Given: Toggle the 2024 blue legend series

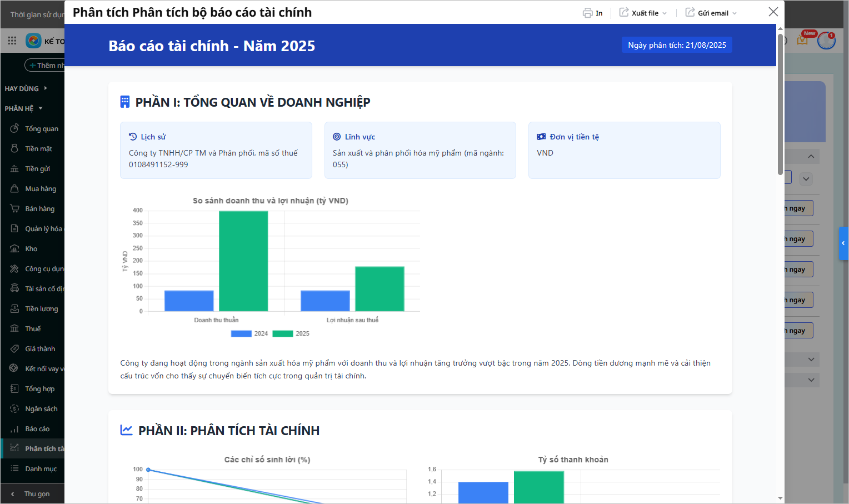Looking at the screenshot, I should tap(242, 333).
